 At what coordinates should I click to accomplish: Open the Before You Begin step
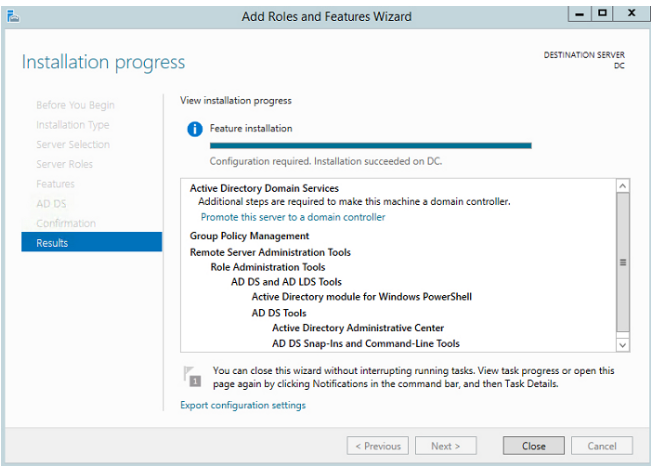[75, 105]
